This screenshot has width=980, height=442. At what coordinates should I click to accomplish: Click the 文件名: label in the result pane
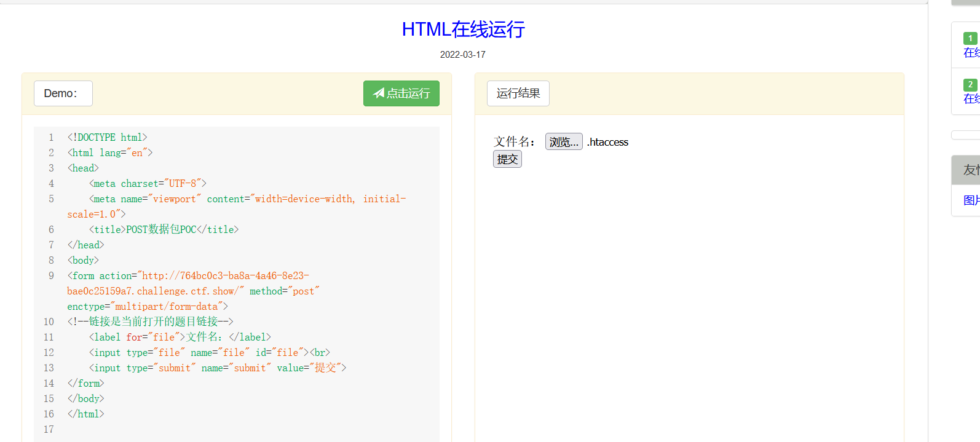click(x=515, y=142)
